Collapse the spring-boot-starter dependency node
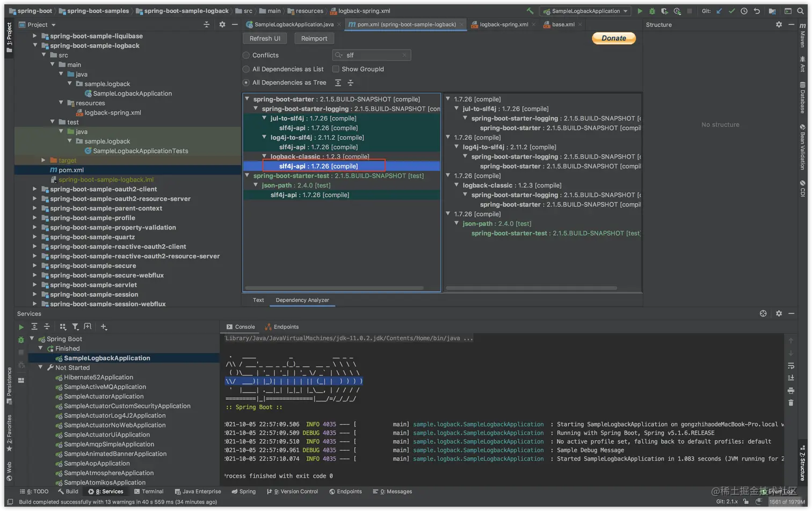Image resolution: width=812 pixels, height=511 pixels. coord(247,99)
